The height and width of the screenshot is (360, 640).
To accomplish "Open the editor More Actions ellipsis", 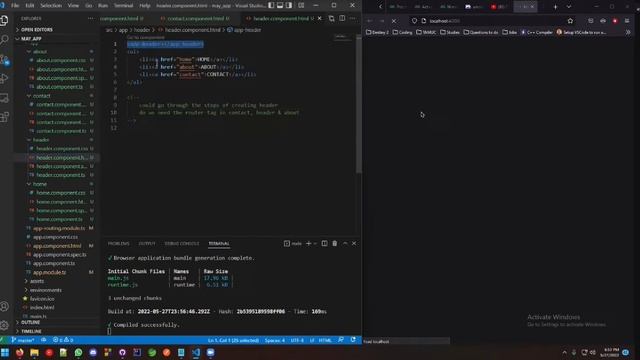I will [352, 18].
